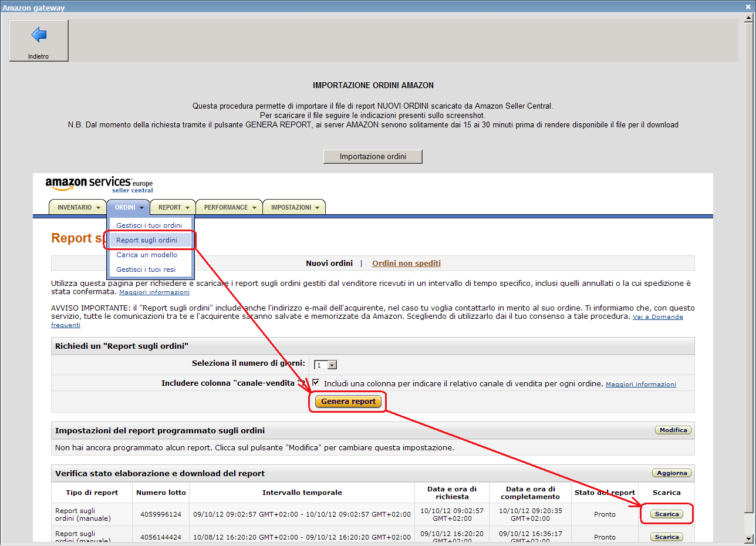The image size is (756, 546).
Task: Click Maggiori informazioni beside the canale di vendita text
Action: [641, 385]
